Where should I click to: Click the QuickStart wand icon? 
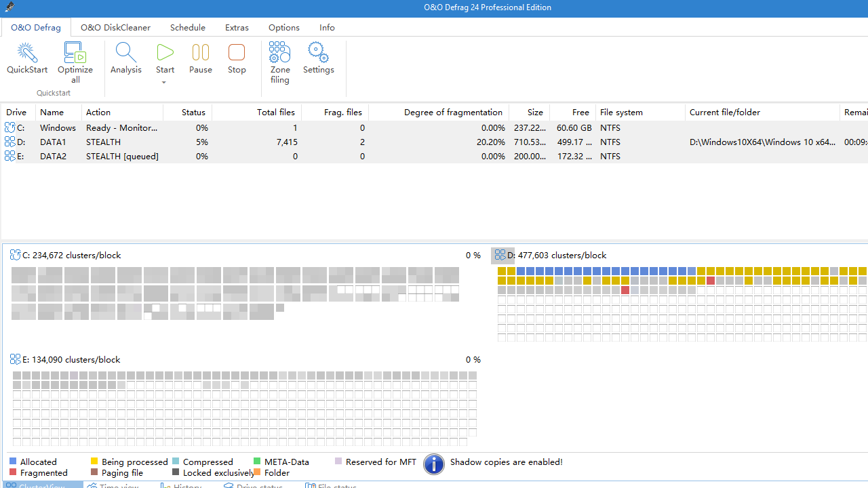pyautogui.click(x=27, y=53)
